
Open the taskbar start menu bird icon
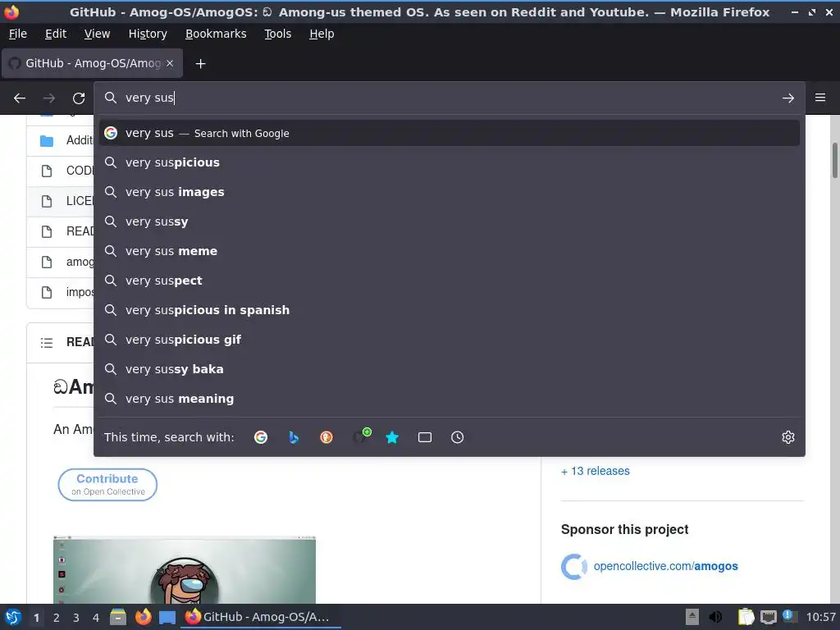coord(13,617)
